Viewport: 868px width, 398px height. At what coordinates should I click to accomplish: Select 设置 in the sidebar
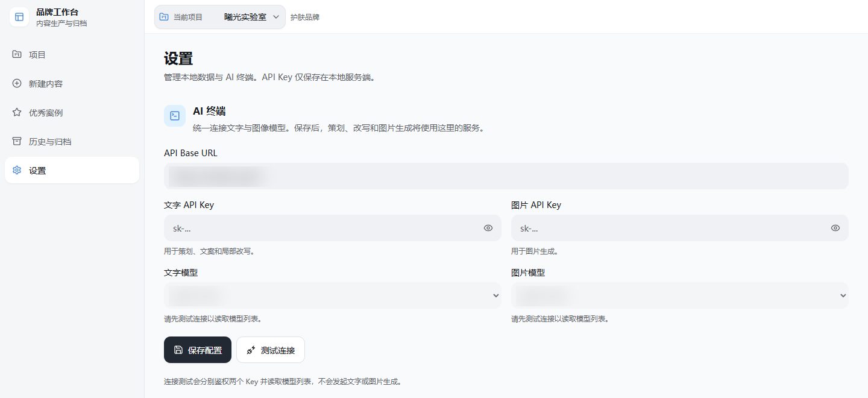click(72, 170)
